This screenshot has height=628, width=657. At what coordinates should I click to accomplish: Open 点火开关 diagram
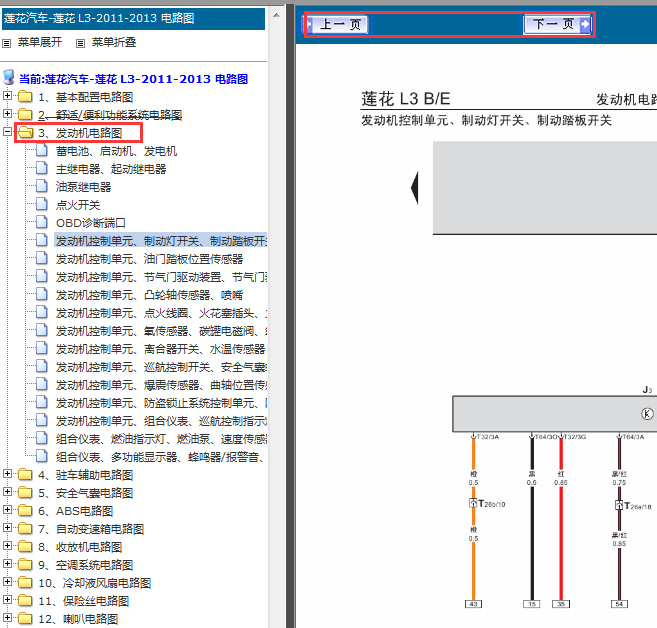[78, 205]
